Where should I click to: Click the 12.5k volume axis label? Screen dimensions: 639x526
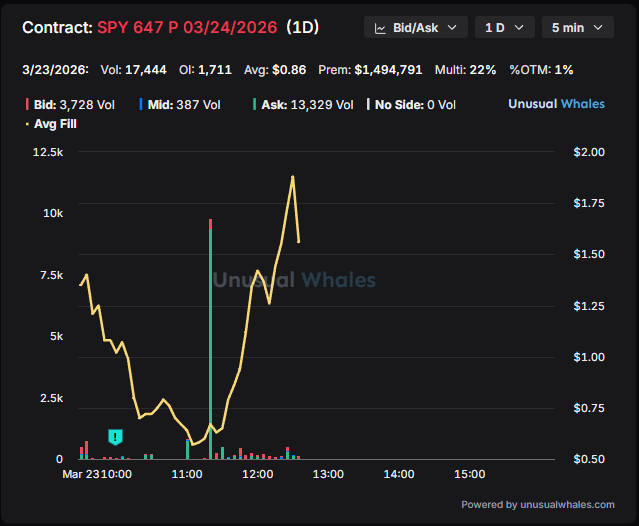pyautogui.click(x=48, y=152)
